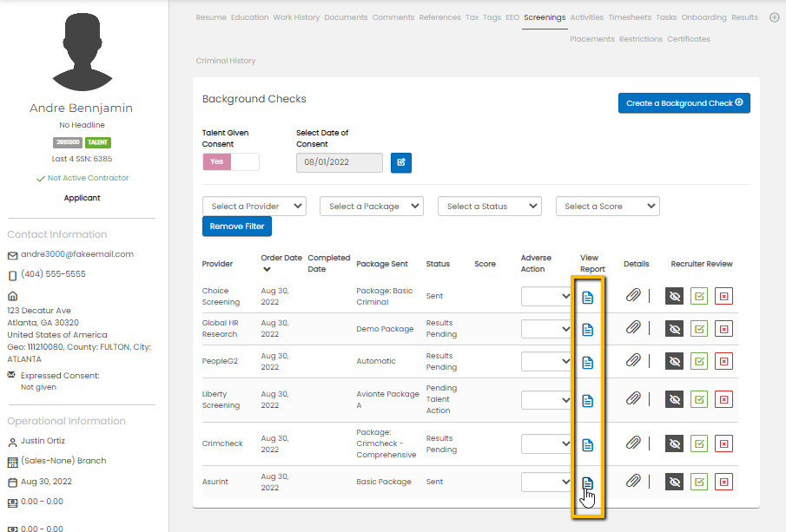Click the Andre Bennjamin profile avatar

[83, 52]
